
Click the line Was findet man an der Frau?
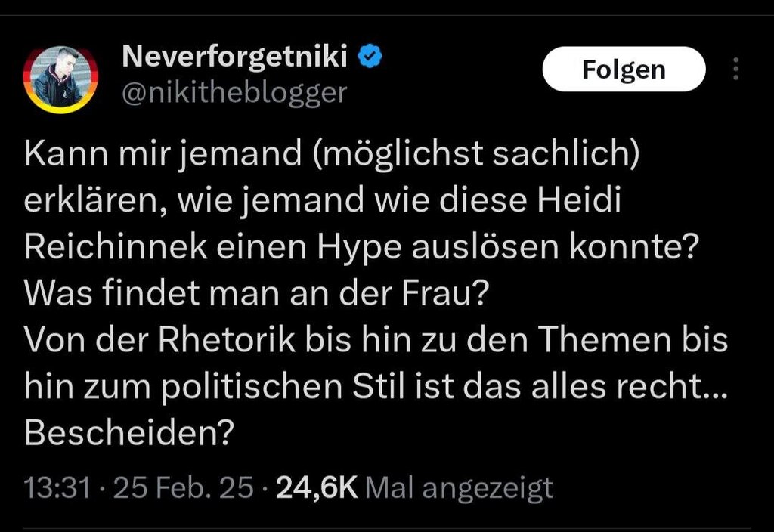(x=256, y=293)
